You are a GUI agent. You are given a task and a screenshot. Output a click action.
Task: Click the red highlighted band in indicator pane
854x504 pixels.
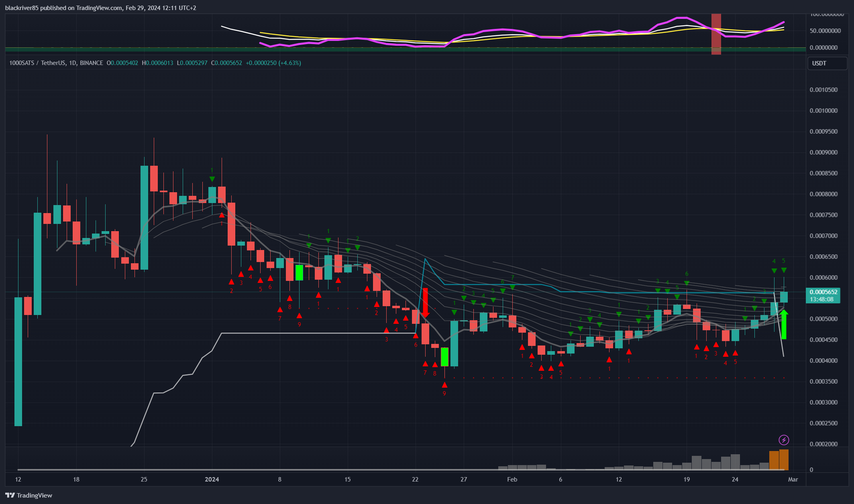[716, 34]
